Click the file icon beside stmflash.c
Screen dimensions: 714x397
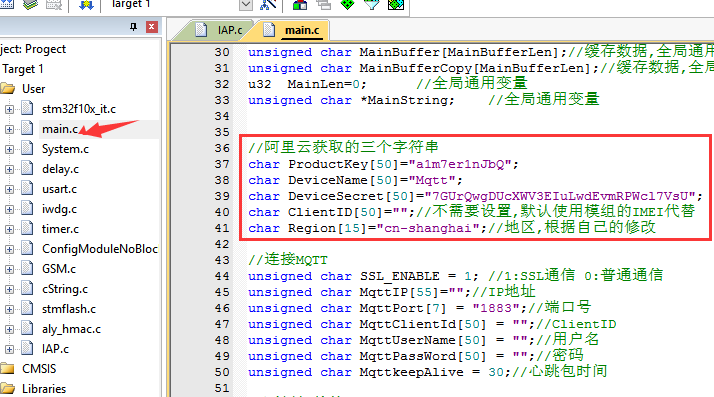(27, 308)
